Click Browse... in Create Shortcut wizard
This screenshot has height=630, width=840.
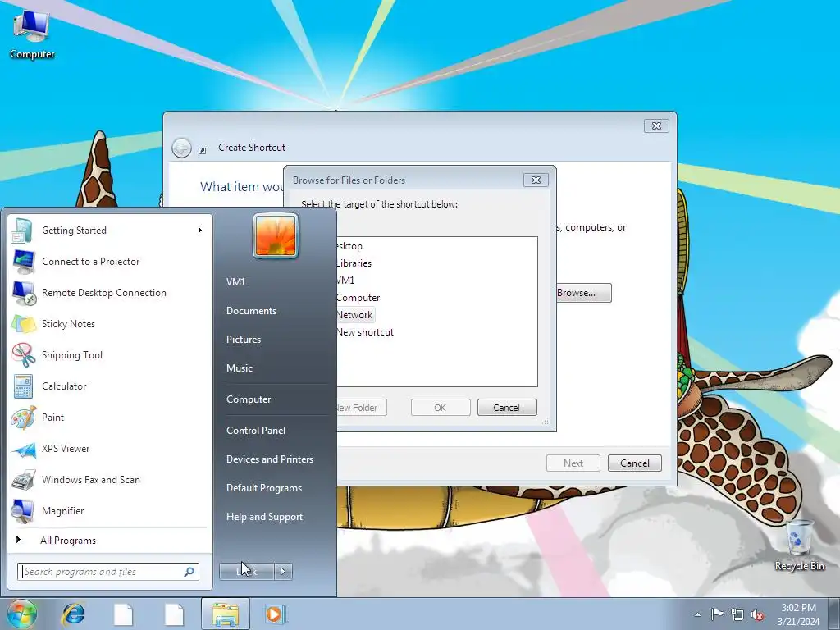(x=583, y=293)
